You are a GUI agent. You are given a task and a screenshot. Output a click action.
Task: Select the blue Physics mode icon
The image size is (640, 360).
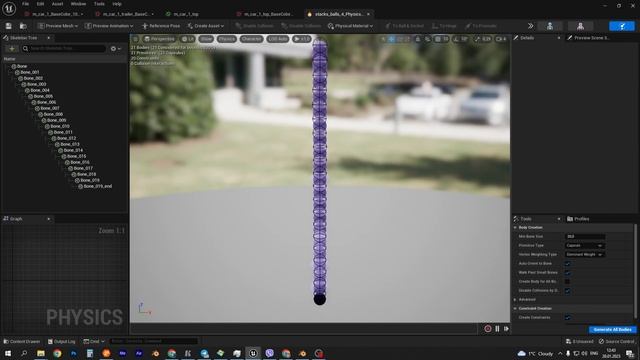pyautogui.click(x=622, y=26)
